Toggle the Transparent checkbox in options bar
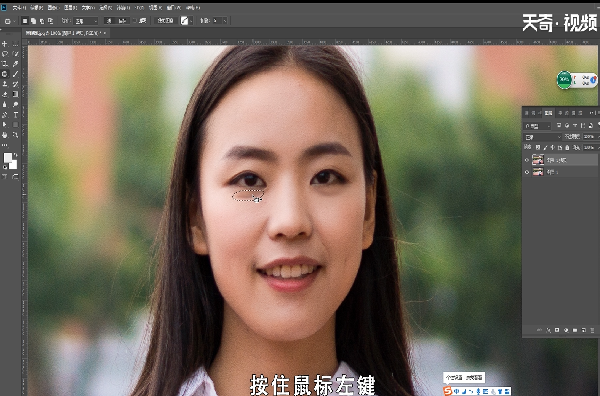 tap(135, 21)
